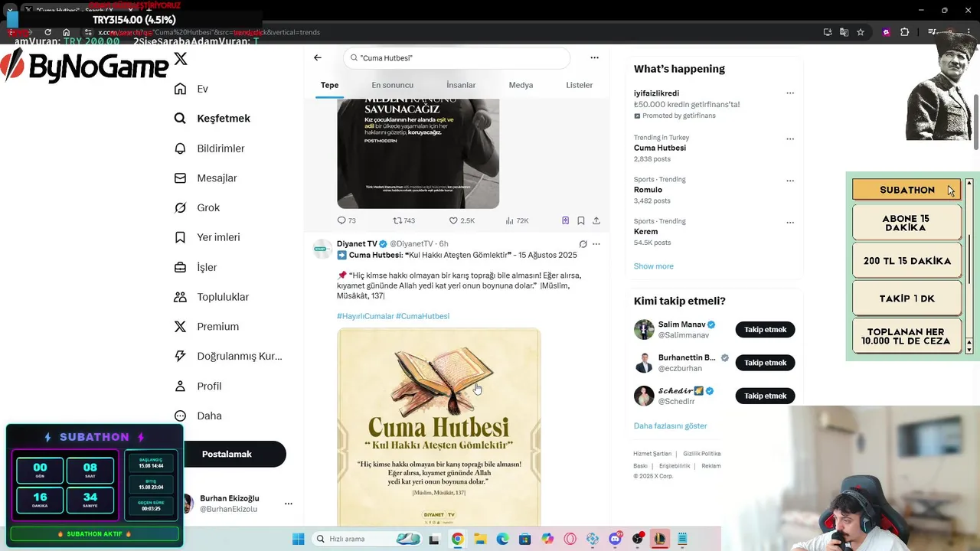Open Diyanet TV profile name
Image resolution: width=980 pixels, height=551 pixels.
tap(357, 243)
